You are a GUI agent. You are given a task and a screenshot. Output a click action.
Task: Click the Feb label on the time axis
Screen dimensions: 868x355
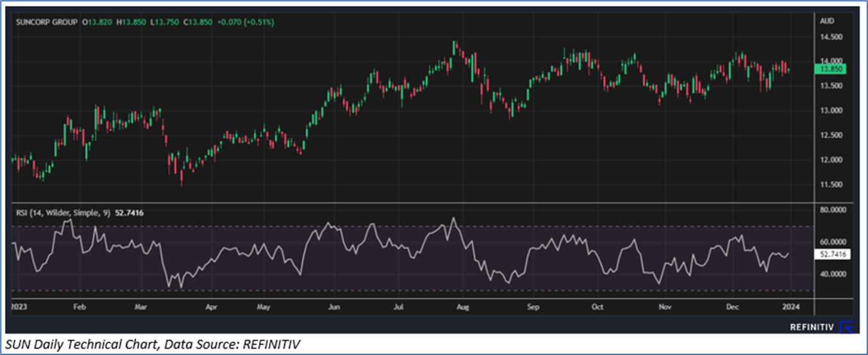79,307
